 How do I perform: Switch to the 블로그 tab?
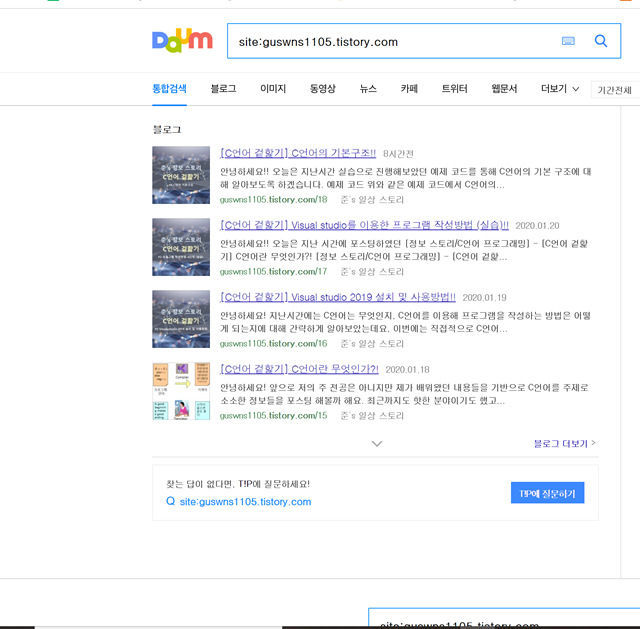pyautogui.click(x=223, y=89)
